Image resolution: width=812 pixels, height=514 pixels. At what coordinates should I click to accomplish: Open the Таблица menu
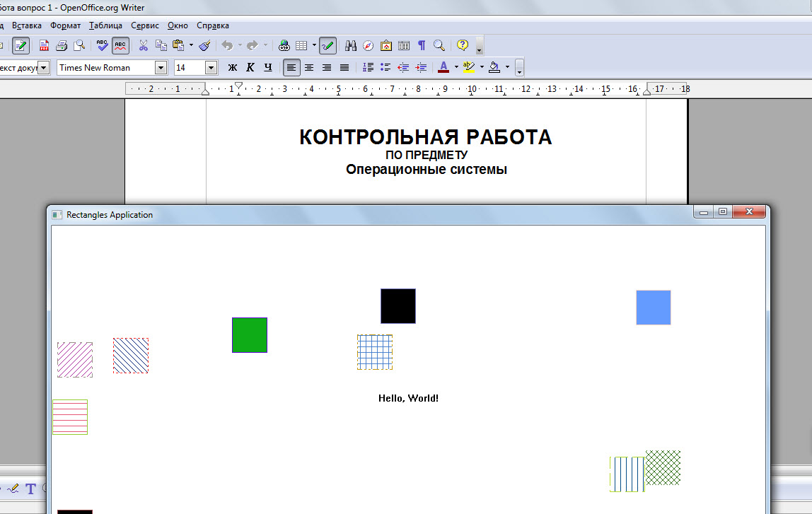(105, 25)
